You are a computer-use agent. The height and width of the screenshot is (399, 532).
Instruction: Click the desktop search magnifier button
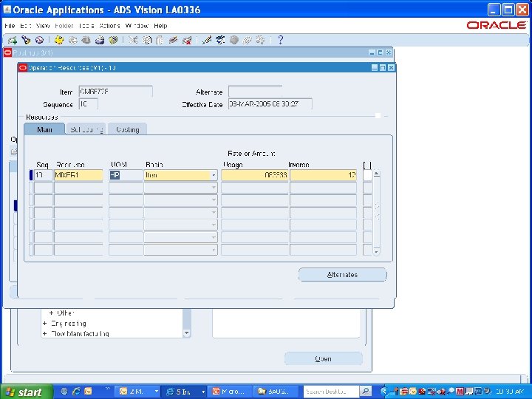tap(365, 392)
